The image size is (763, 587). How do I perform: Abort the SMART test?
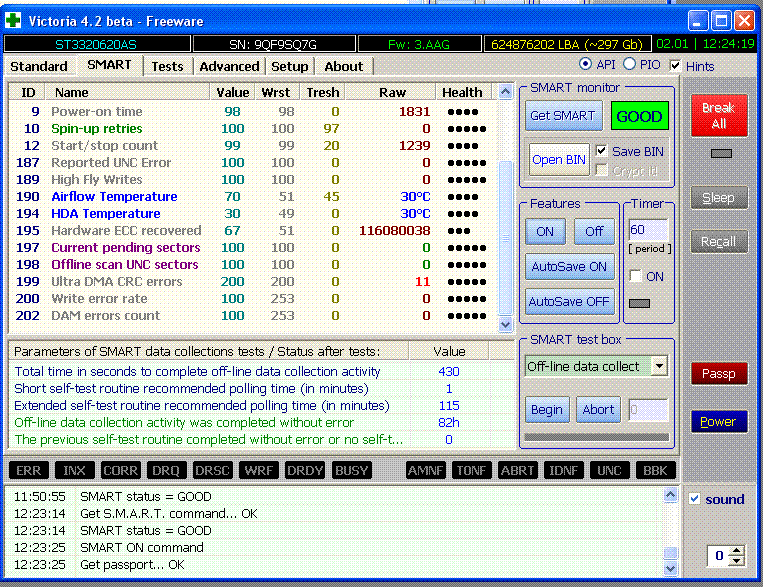599,410
